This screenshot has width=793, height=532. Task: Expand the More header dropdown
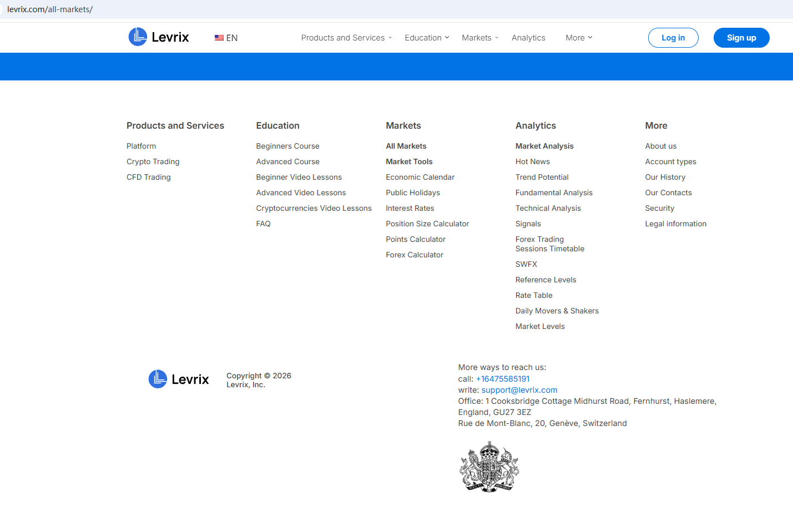tap(579, 38)
